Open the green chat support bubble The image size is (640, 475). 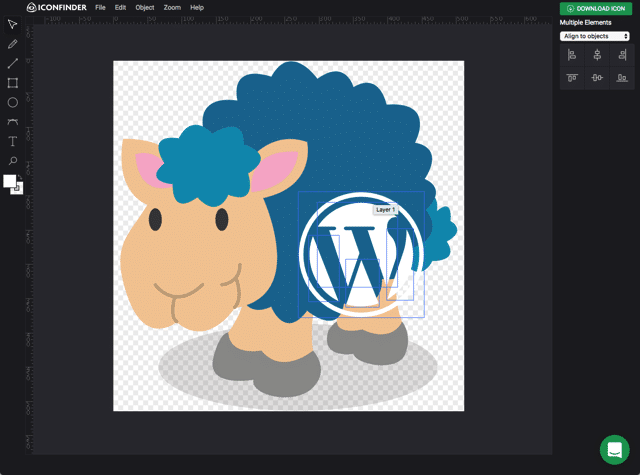click(x=614, y=449)
